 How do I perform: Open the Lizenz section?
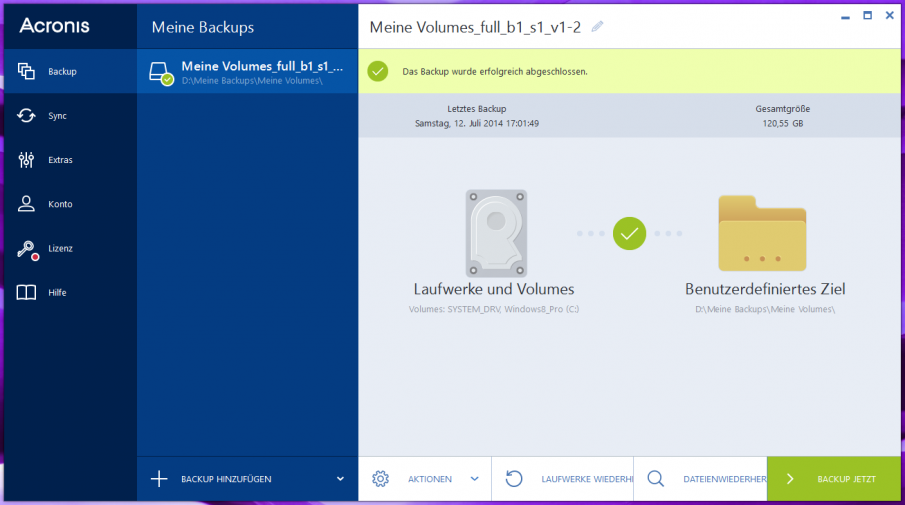point(70,248)
